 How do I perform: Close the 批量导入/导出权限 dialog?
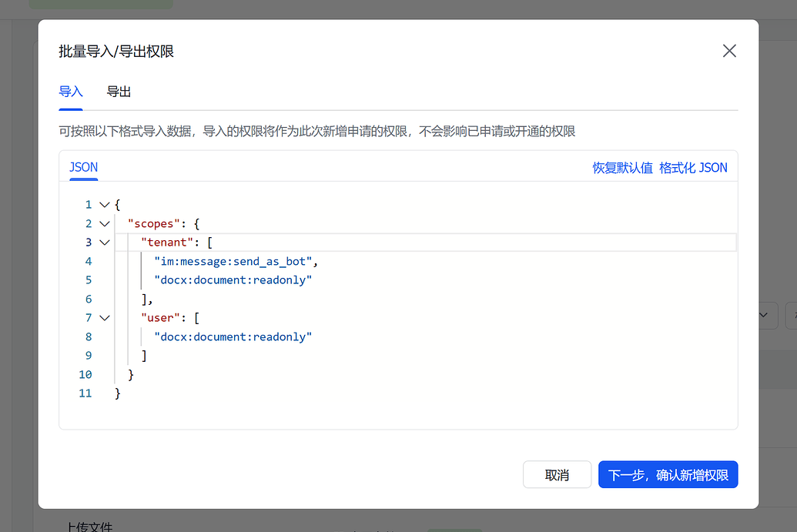pos(729,51)
